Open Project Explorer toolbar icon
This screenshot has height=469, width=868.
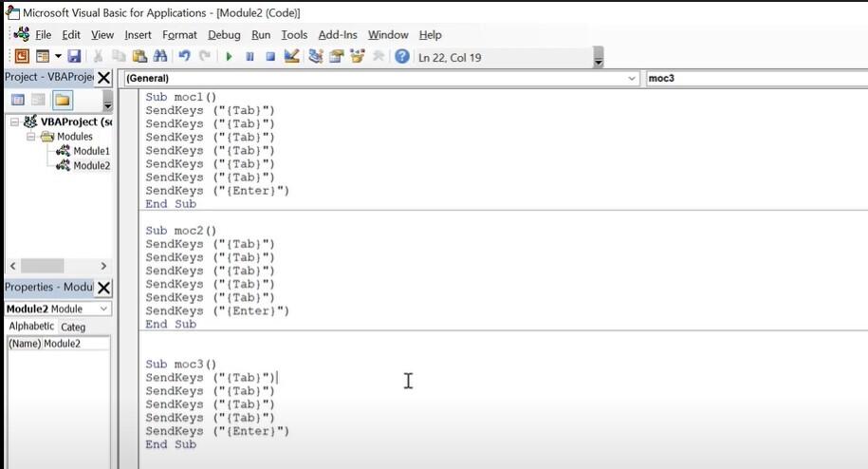click(316, 56)
